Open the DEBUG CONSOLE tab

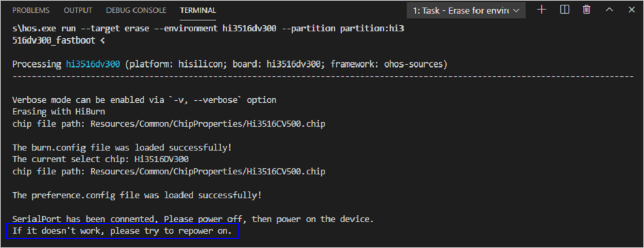point(136,10)
